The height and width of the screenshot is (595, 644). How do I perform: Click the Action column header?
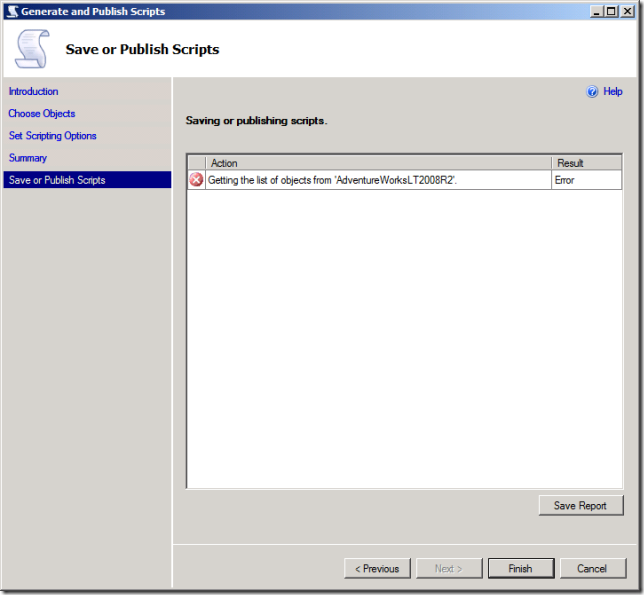pyautogui.click(x=378, y=163)
